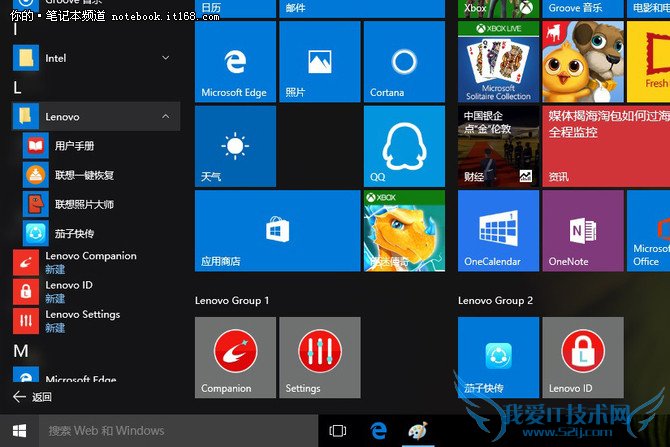The width and height of the screenshot is (670, 447).
Task: Open the 日历 calendar tile
Action: click(x=235, y=9)
